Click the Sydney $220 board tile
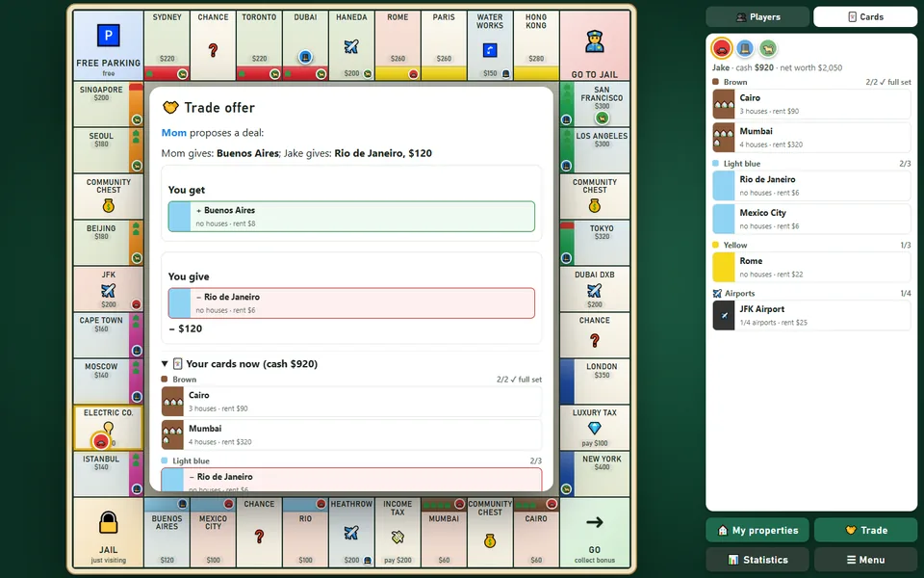924x578 pixels. [x=167, y=45]
